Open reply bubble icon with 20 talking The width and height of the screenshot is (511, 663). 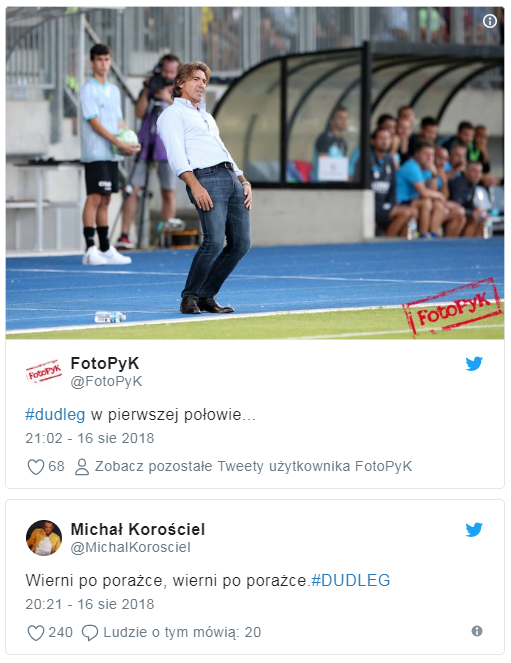coord(90,633)
